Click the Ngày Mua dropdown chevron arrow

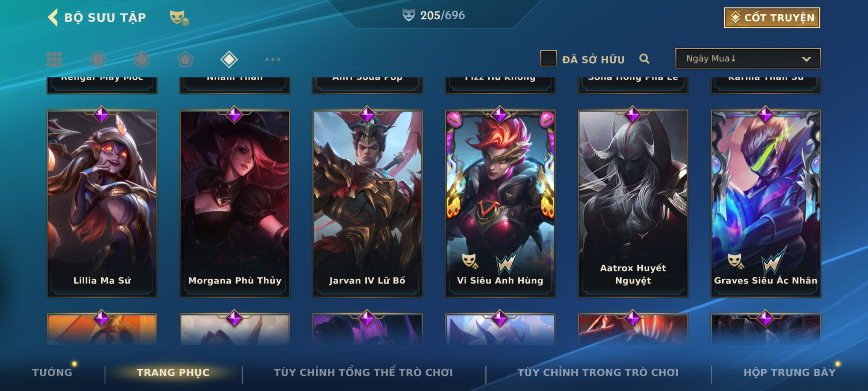806,59
